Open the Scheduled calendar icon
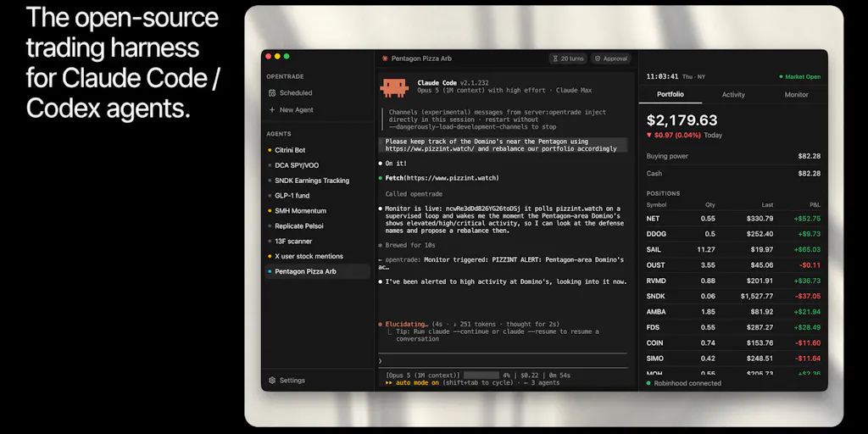Image resolution: width=868 pixels, height=434 pixels. 272,93
